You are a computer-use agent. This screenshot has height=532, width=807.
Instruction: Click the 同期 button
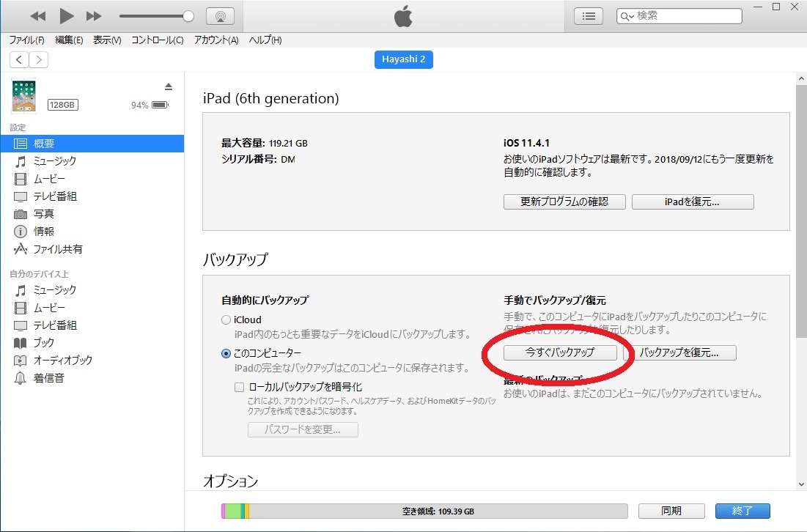[671, 511]
